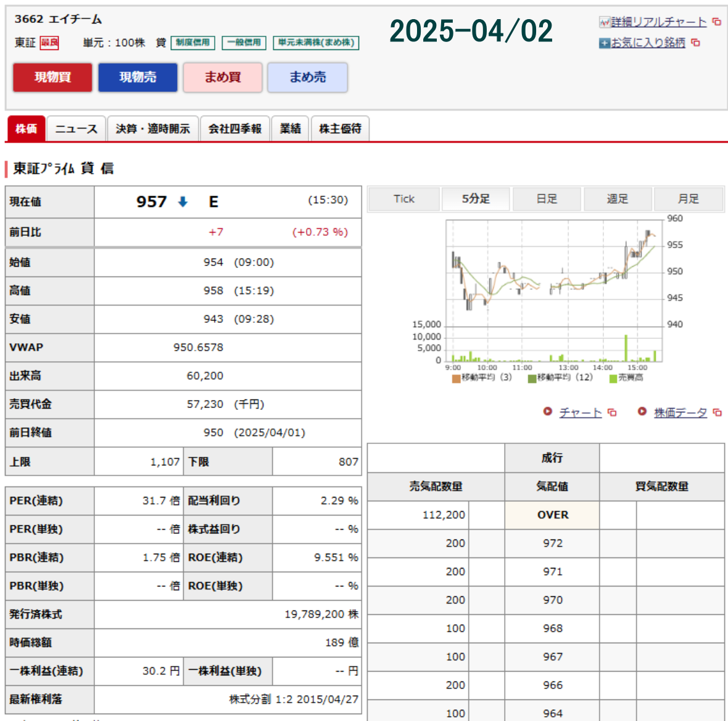Switch to the 業績 tab
728x721 pixels.
point(290,128)
